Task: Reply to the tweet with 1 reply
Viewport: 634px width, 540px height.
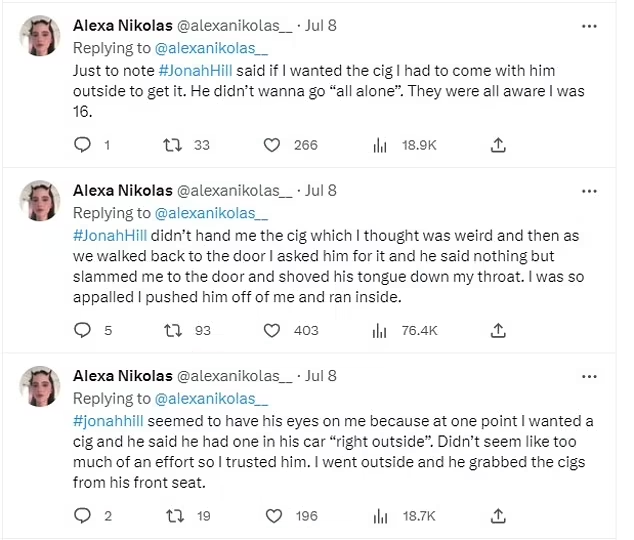Action: point(83,145)
